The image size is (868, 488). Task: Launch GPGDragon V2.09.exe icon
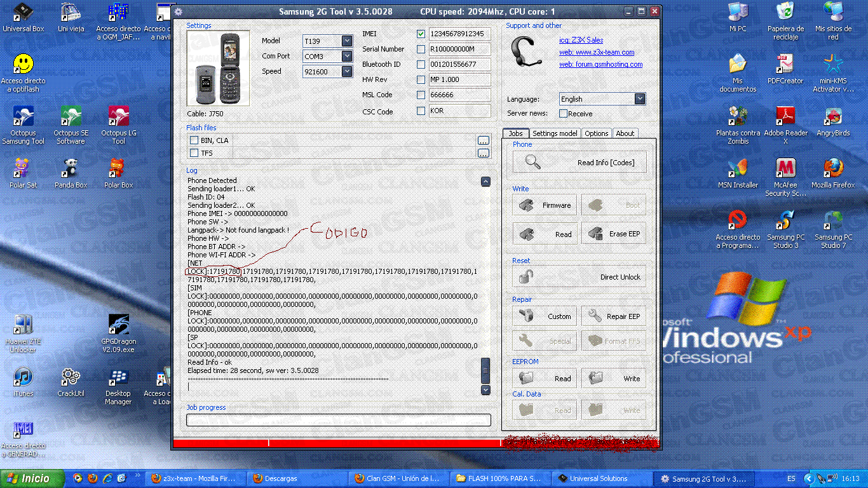coord(119,334)
